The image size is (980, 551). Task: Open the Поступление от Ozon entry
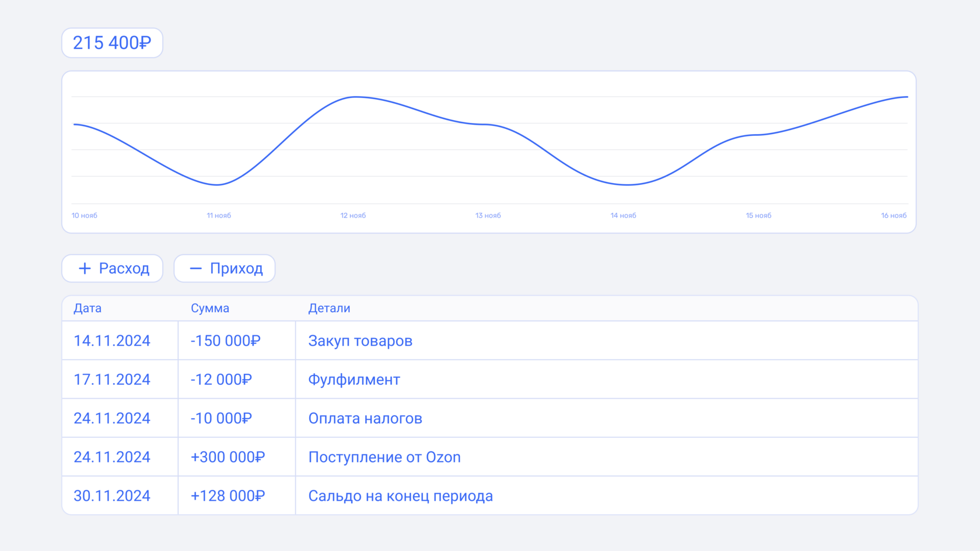click(x=384, y=457)
